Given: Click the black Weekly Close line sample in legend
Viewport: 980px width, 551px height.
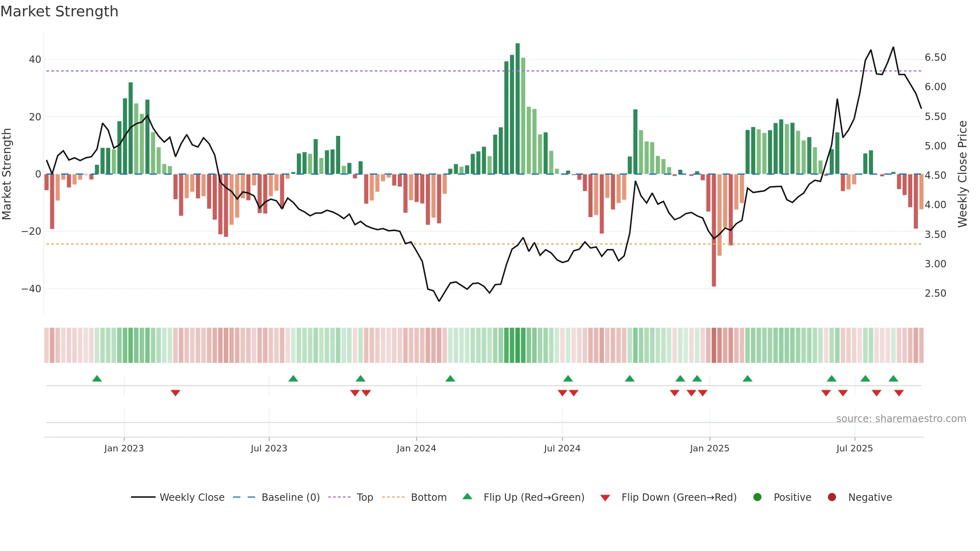Looking at the screenshot, I should point(143,497).
